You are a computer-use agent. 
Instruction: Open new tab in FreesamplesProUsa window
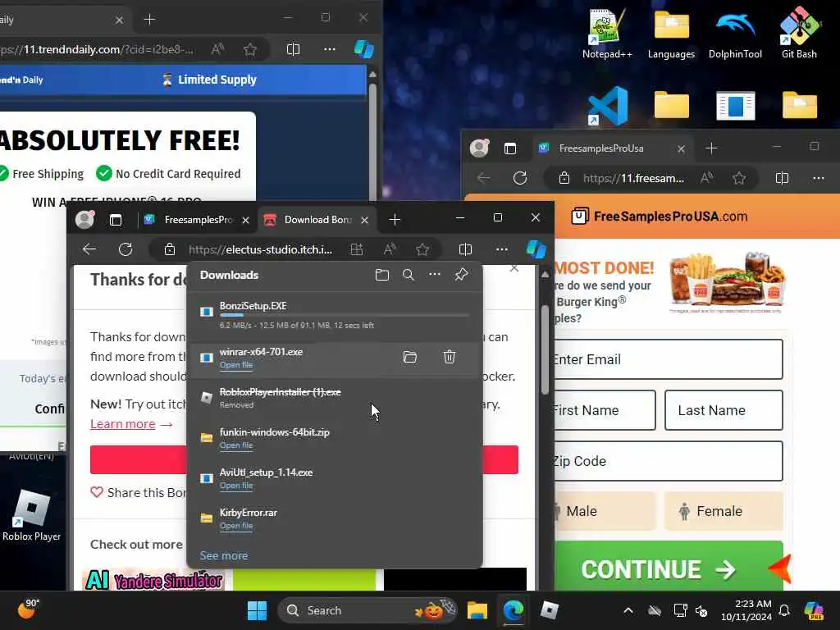[711, 148]
